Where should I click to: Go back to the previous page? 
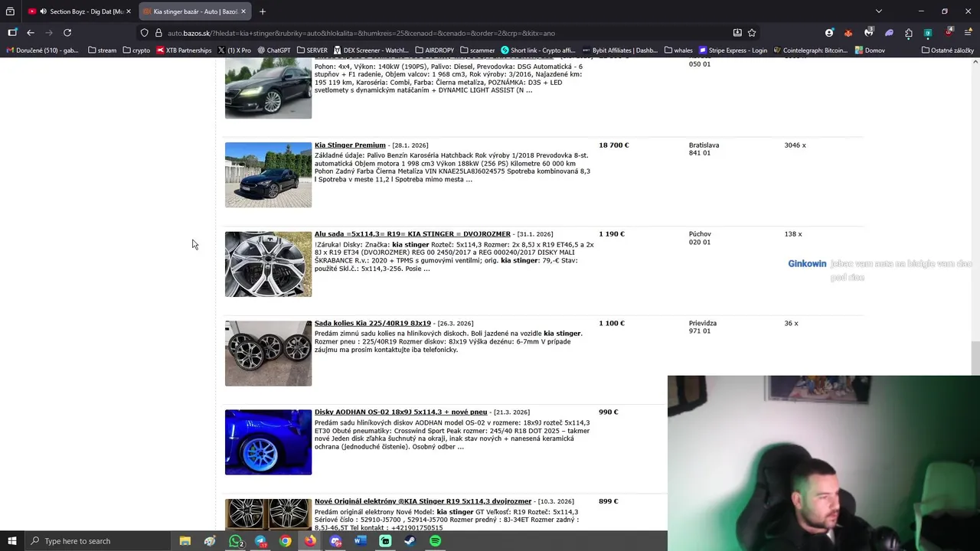(x=31, y=33)
